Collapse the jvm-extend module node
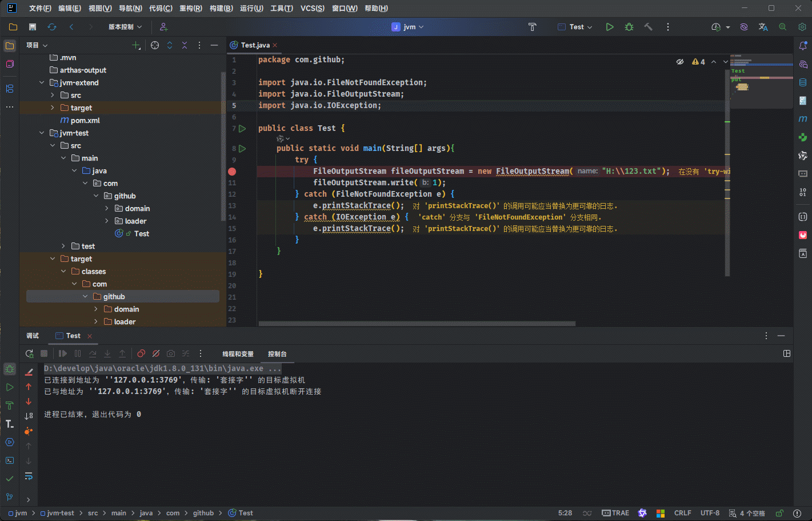Image resolution: width=812 pixels, height=521 pixels. (x=42, y=83)
